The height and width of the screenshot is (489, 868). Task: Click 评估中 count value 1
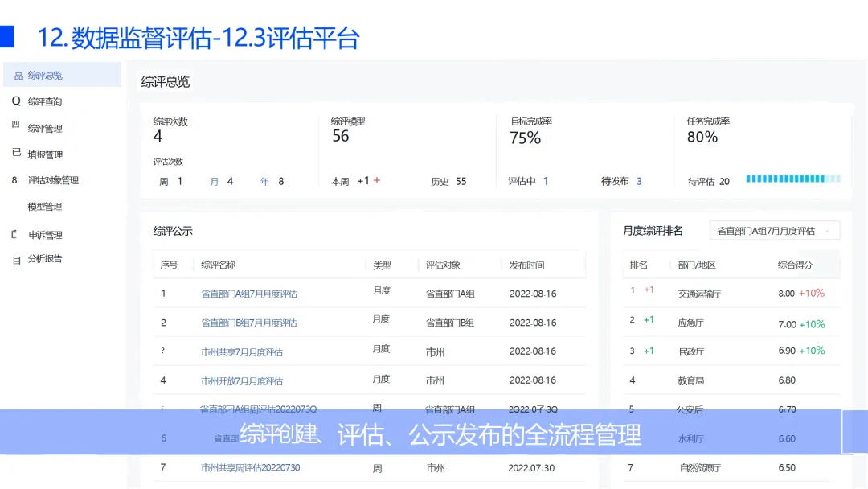(546, 181)
